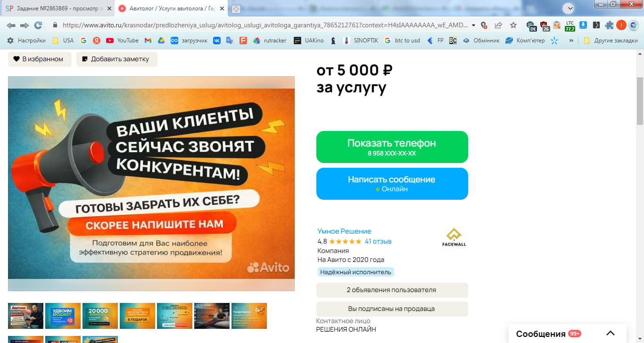Open the VK bookmark icon
Image resolution: width=644 pixels, height=343 pixels.
[217, 41]
